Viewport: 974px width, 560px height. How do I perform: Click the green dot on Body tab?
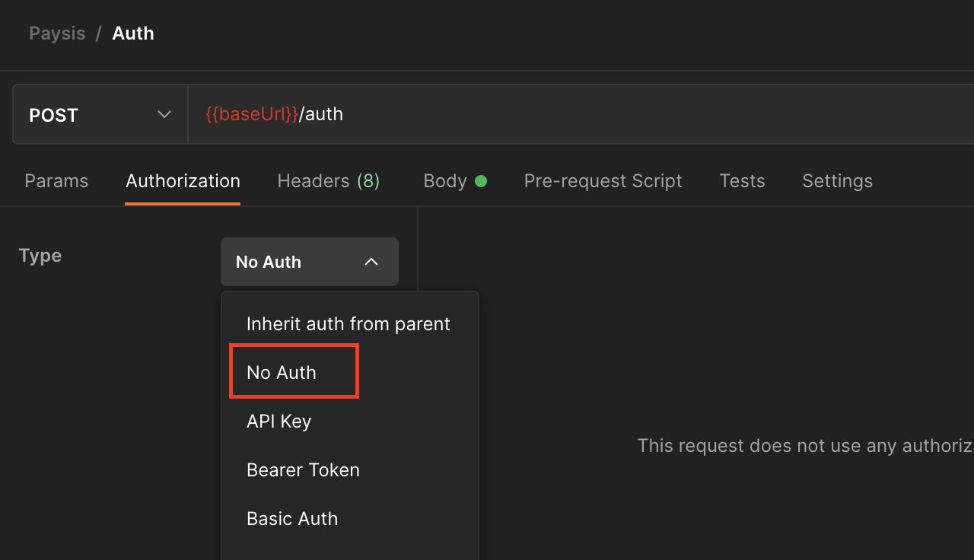coord(479,181)
